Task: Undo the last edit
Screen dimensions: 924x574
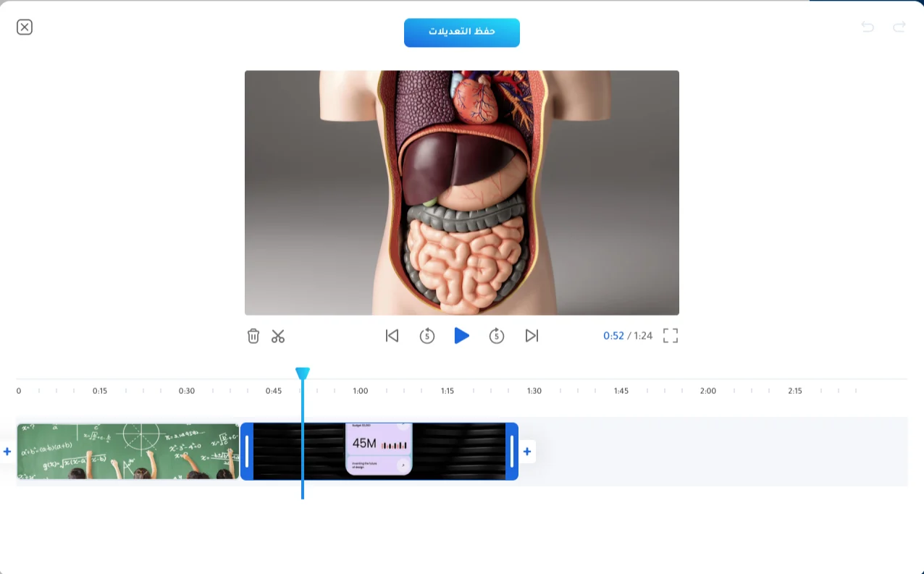Action: click(x=868, y=28)
